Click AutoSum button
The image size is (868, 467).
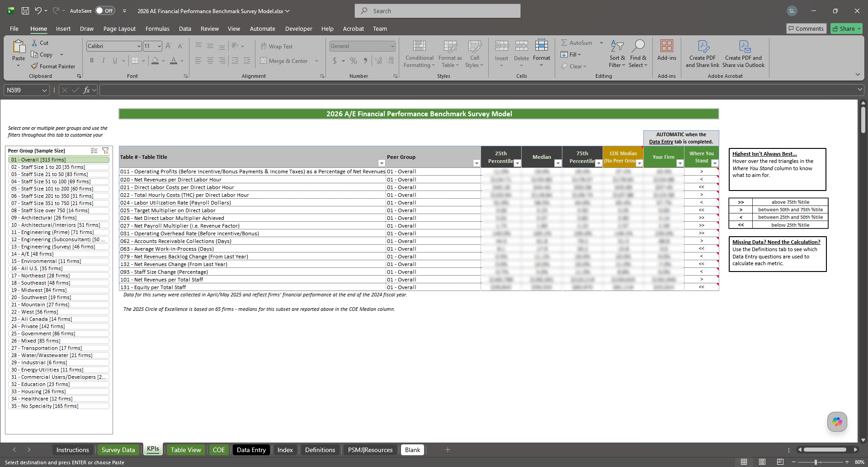577,43
